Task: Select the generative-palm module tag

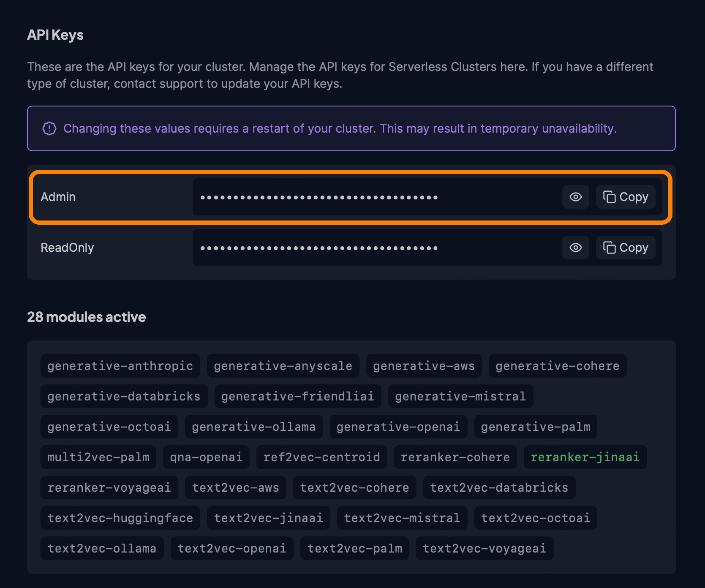Action: (x=536, y=427)
